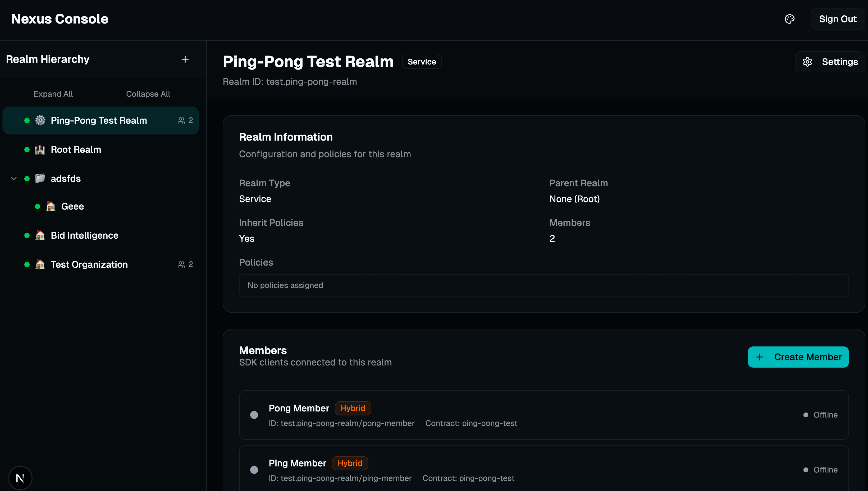868x491 pixels.
Task: Click the green status dot beside Geee
Action: click(38, 206)
